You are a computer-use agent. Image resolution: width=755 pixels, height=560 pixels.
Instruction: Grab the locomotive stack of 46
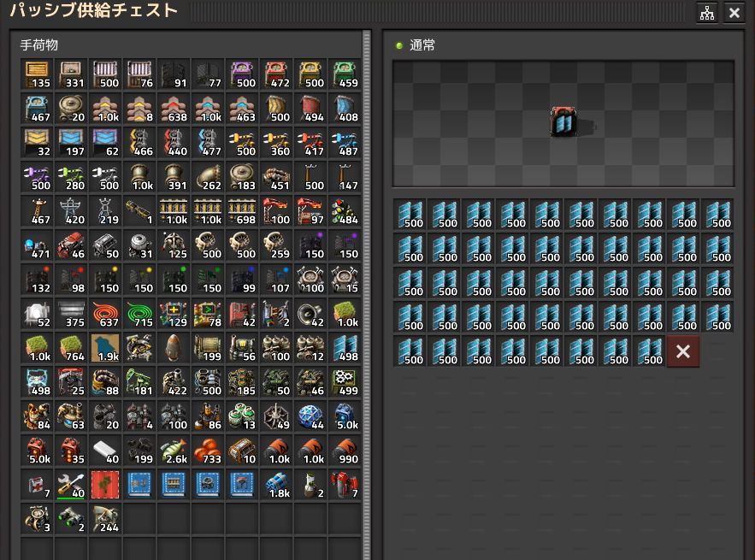71,245
